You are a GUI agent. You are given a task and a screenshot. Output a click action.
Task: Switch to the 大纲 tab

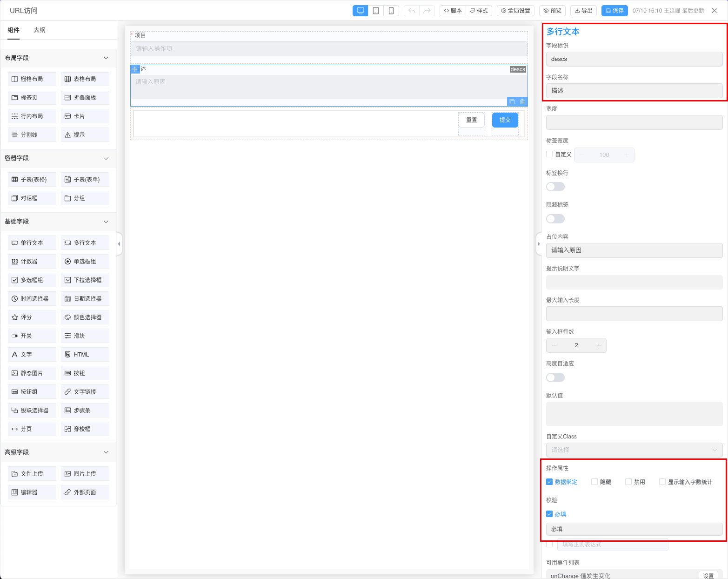40,30
